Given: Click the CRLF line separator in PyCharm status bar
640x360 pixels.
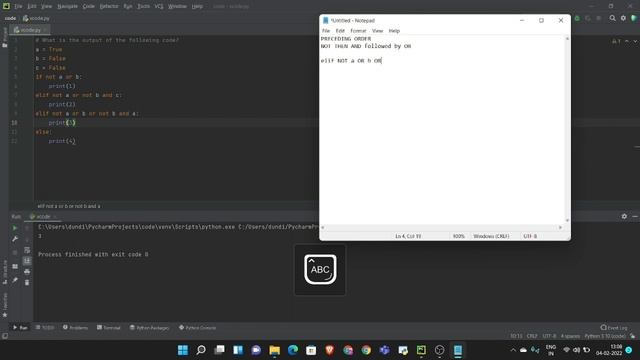Looking at the screenshot, I should pos(532,336).
